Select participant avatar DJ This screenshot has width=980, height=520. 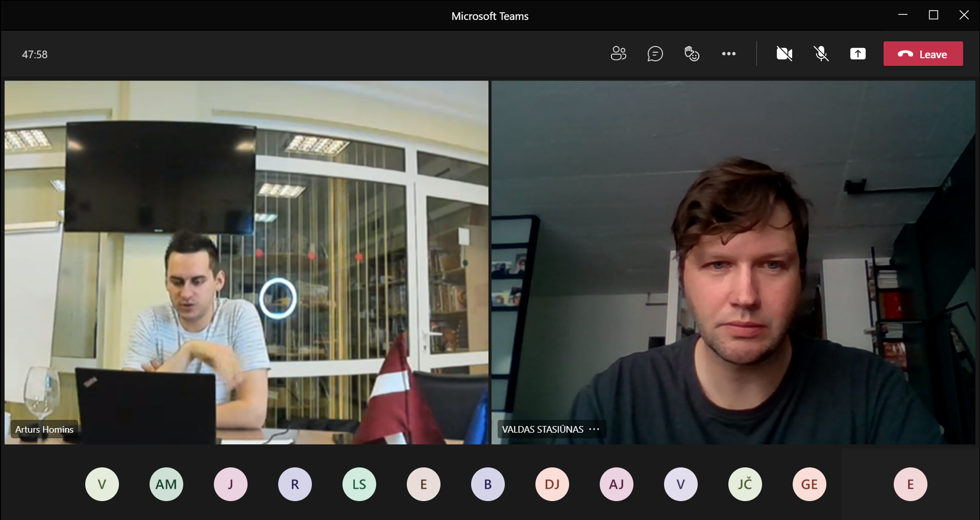[552, 484]
